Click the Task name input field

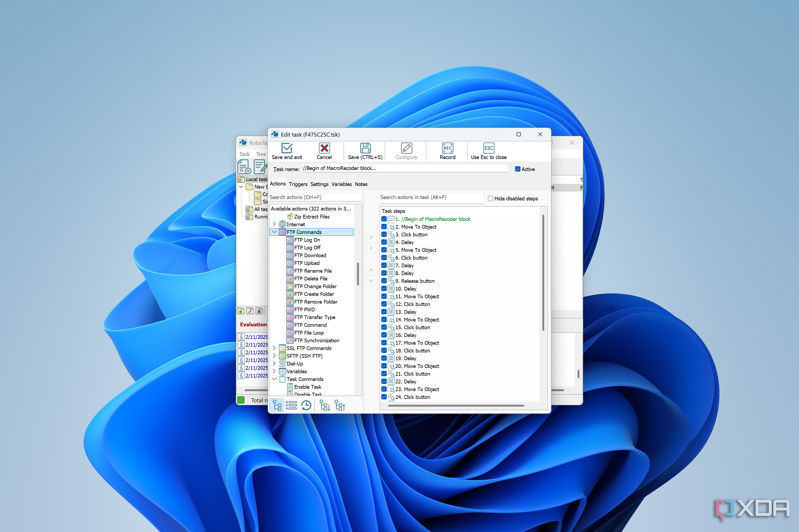point(405,168)
